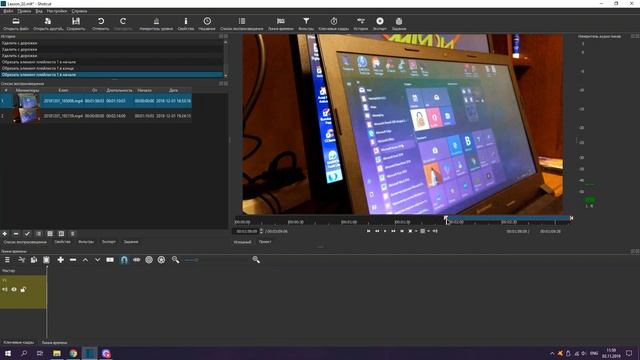Open the Export panel via disc icon
Viewport: 640px width, 360px height.
[x=380, y=21]
